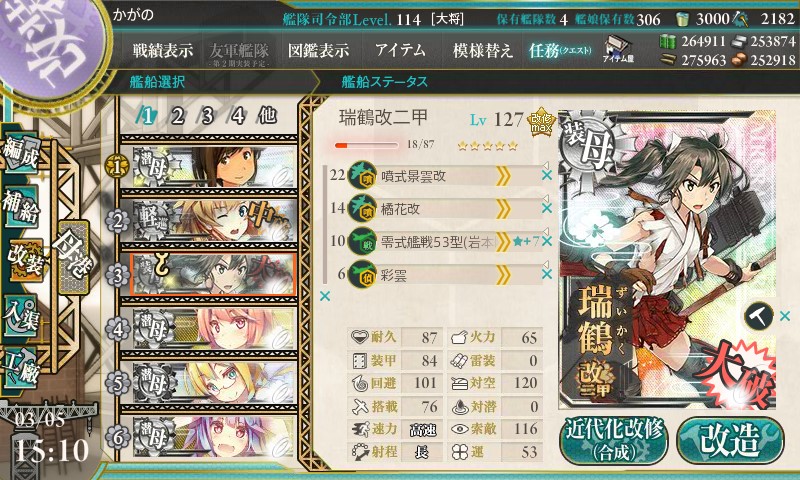
Task: Click the 近代化改修(合成) modernization button
Action: 614,441
